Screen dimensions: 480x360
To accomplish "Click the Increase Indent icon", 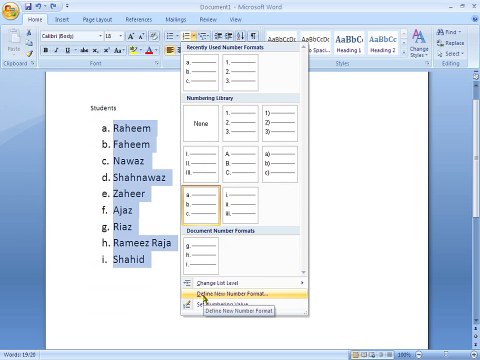I will (229, 36).
